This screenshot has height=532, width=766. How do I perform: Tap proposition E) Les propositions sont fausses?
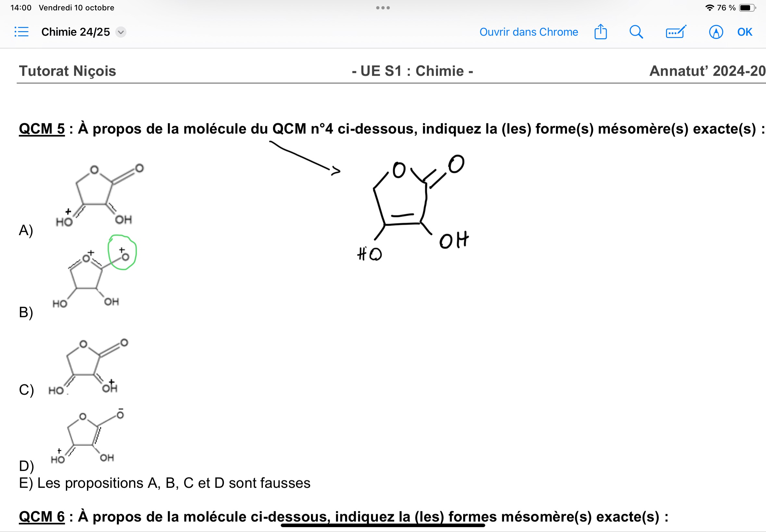click(x=165, y=483)
